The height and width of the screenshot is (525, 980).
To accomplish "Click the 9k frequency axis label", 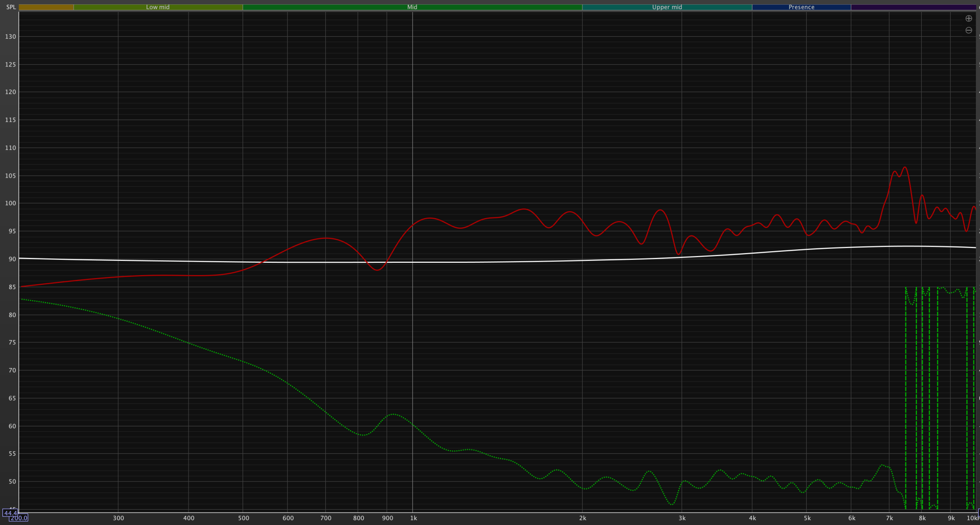I will point(951,518).
